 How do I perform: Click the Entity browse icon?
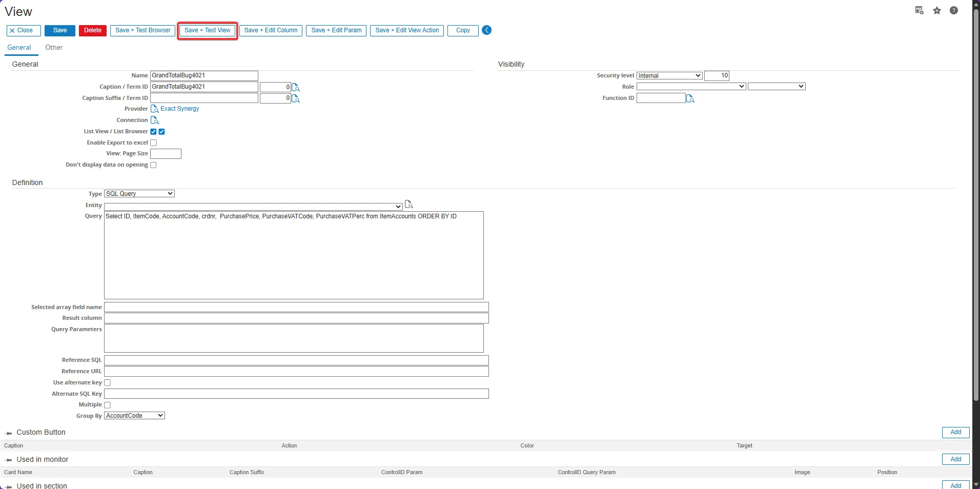click(409, 205)
